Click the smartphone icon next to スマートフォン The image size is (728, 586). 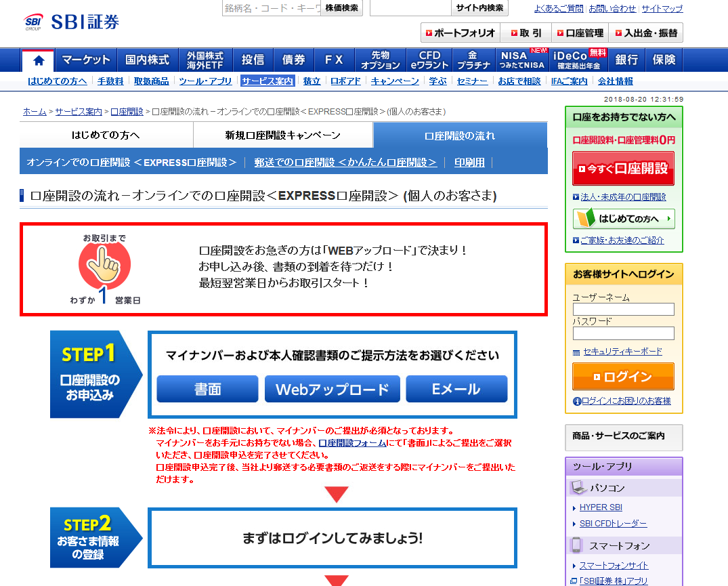tap(576, 545)
